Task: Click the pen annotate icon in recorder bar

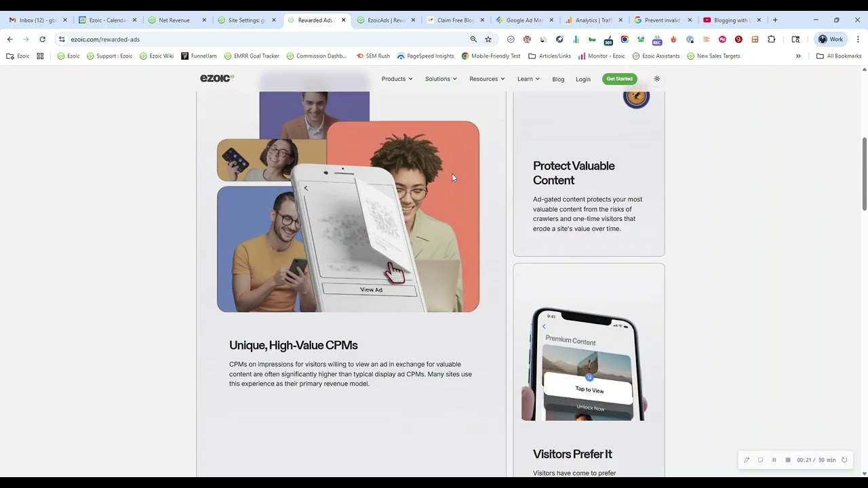Action: [x=747, y=460]
